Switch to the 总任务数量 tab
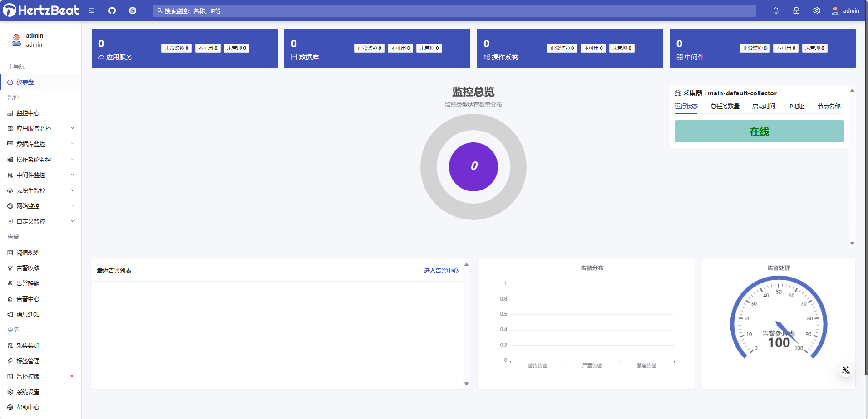Screen dimensions: 868x419 click(725, 106)
